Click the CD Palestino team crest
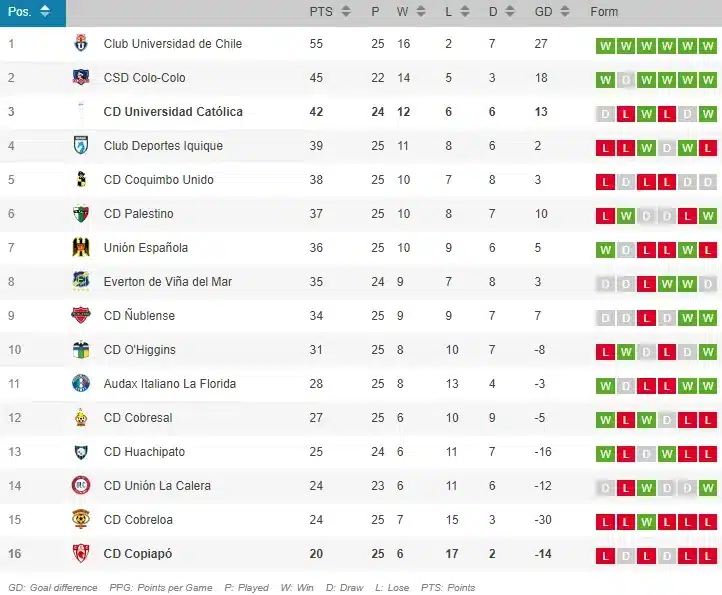Viewport: 722px width, 595px height. [81, 214]
